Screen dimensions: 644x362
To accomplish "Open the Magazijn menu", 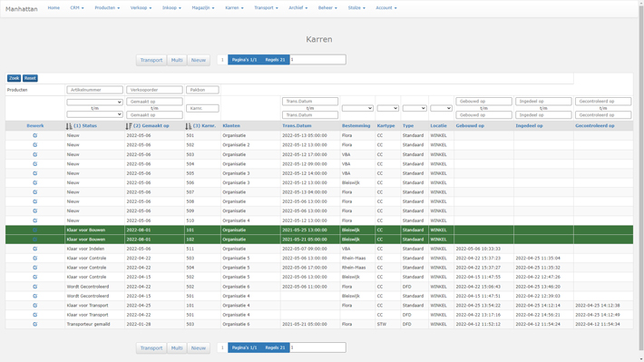I will pyautogui.click(x=203, y=8).
